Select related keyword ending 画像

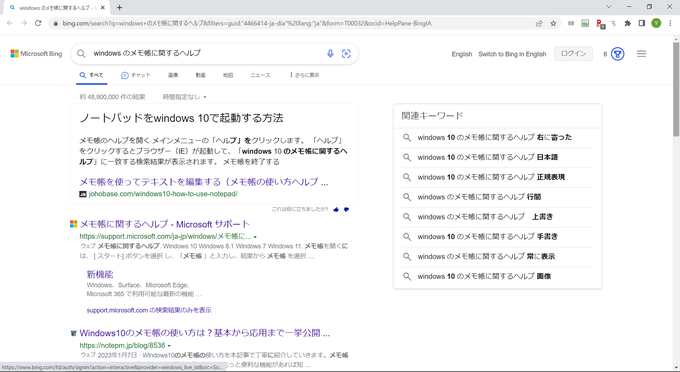(x=484, y=277)
